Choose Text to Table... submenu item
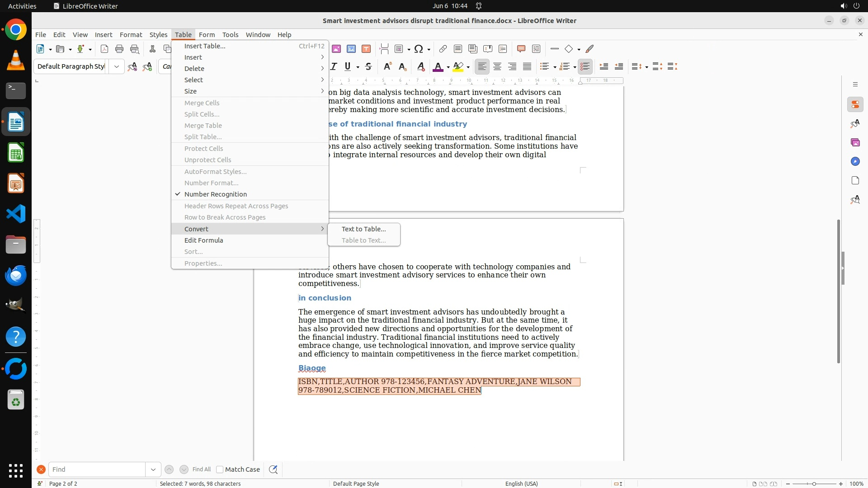 click(363, 229)
